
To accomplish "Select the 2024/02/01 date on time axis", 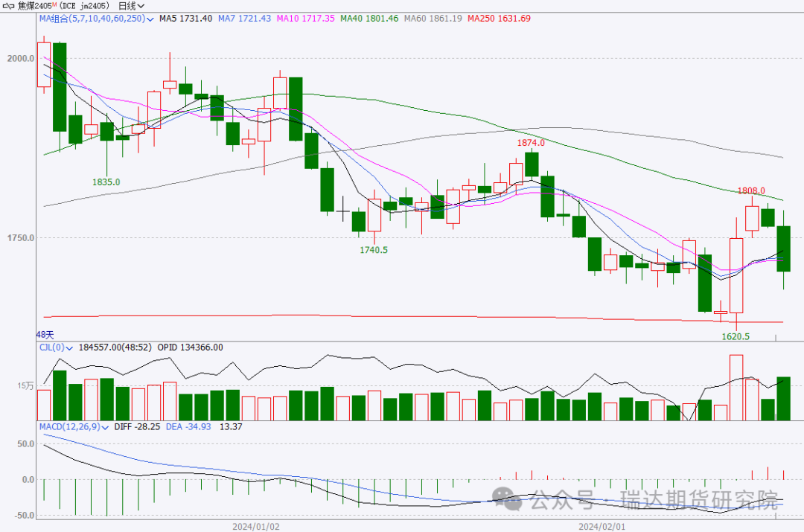I will tap(601, 526).
